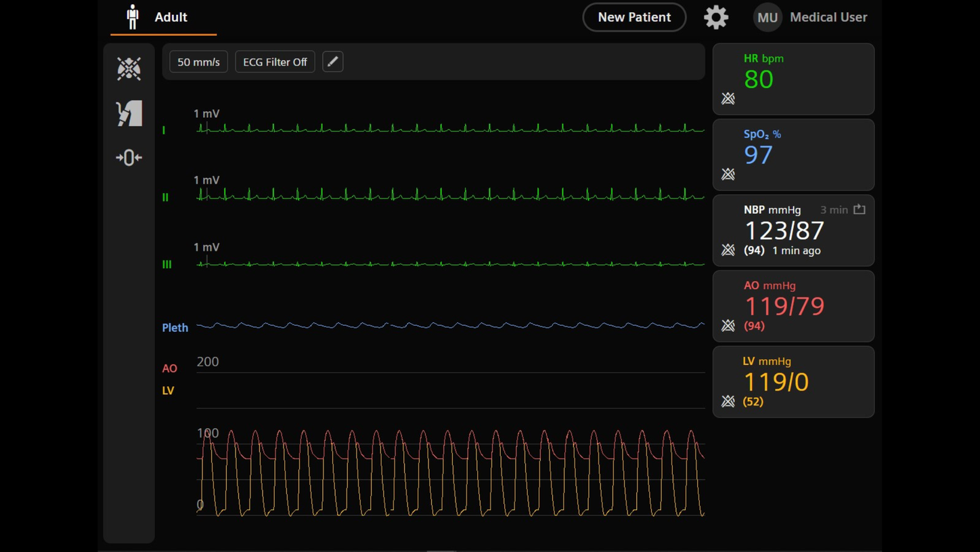Screen dimensions: 980x552
Task: Click alarm-off icon in the LV tile
Action: coord(728,402)
